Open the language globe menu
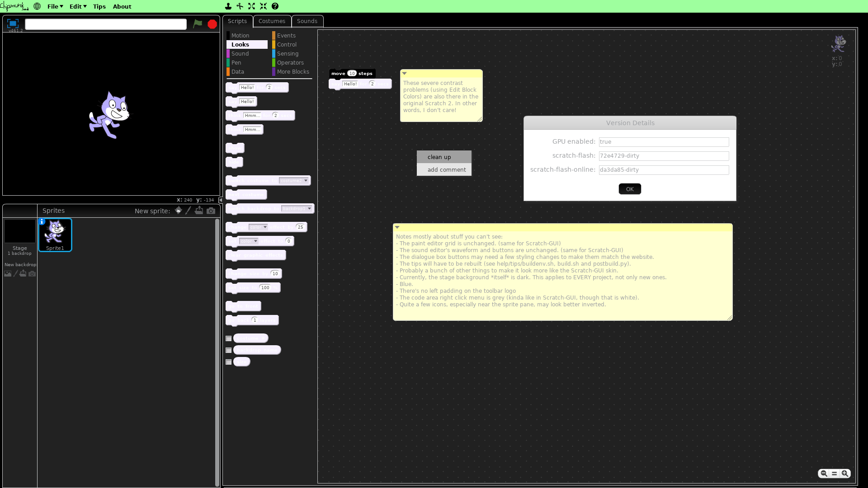Image resolution: width=868 pixels, height=488 pixels. pyautogui.click(x=37, y=6)
